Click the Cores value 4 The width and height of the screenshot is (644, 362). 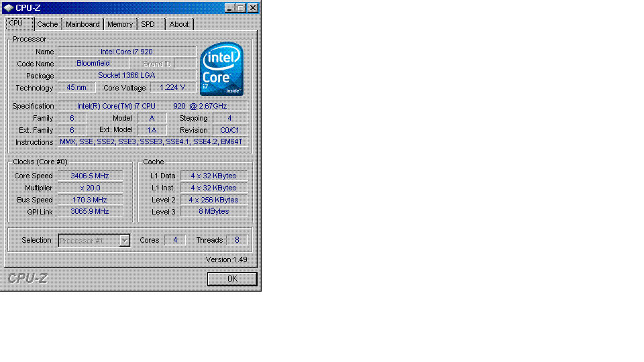pos(175,240)
